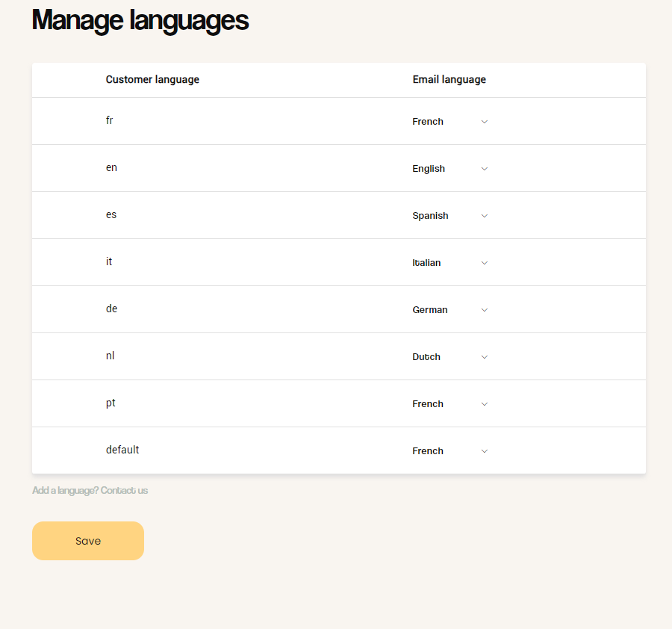672x629 pixels.
Task: Open the email language dropdown for en
Action: pos(450,169)
